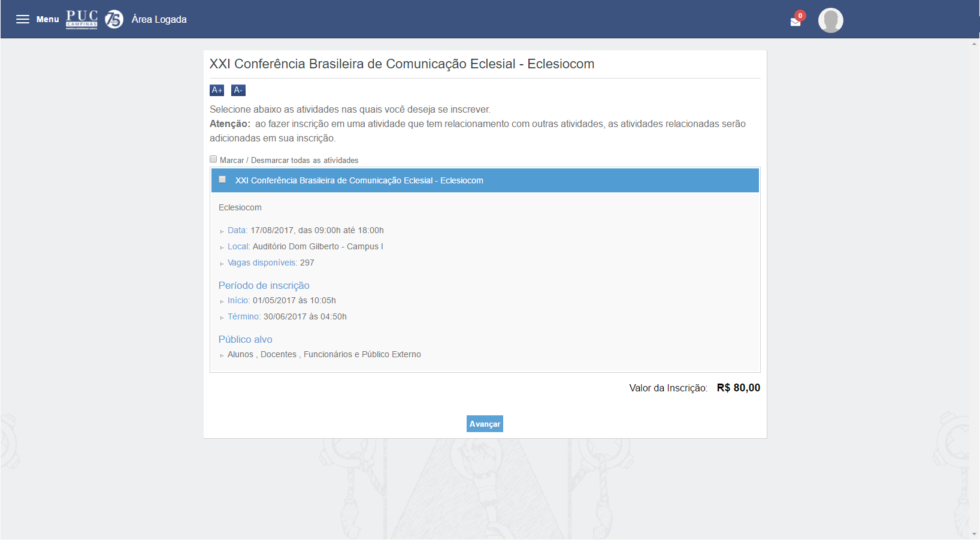Click the Público alvo heading
The width and height of the screenshot is (980, 540).
coord(245,339)
